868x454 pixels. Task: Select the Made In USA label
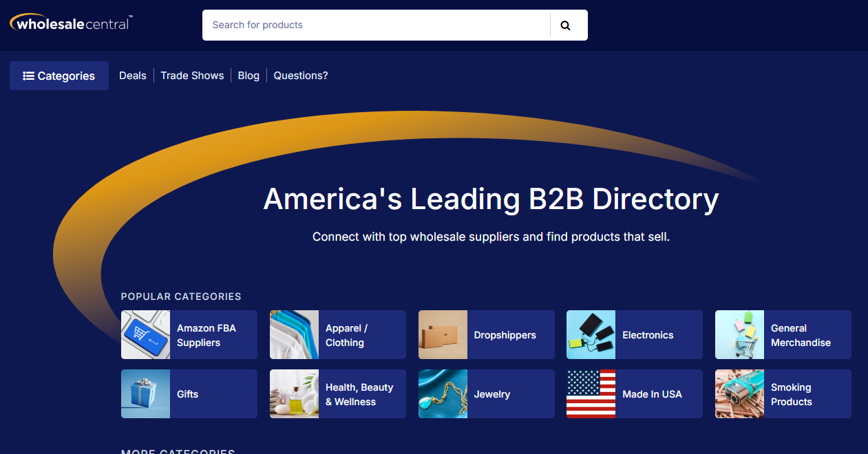(x=652, y=395)
